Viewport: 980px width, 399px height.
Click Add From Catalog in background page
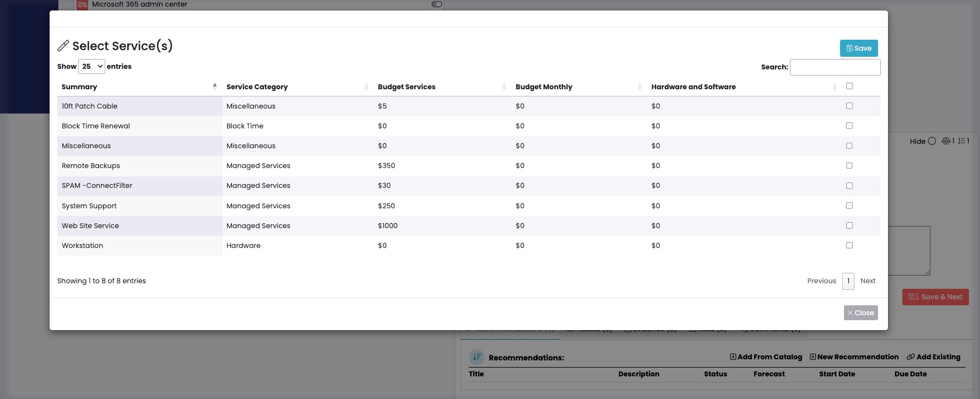pos(766,357)
